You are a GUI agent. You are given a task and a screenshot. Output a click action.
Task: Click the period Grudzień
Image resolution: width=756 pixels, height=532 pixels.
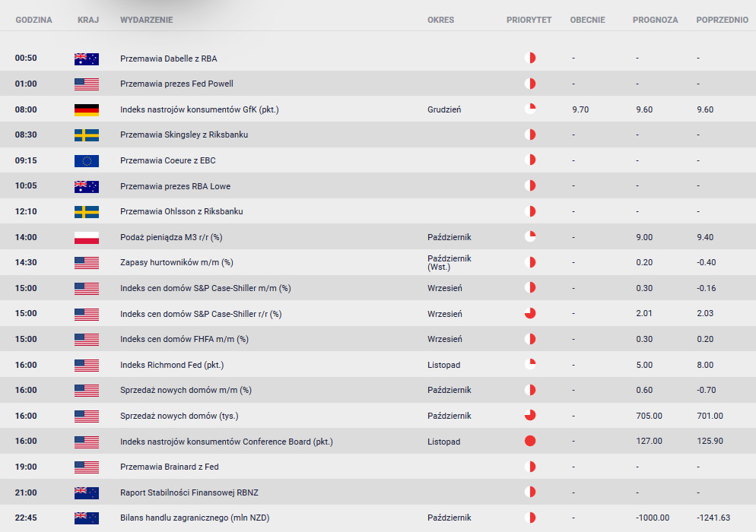click(x=444, y=109)
